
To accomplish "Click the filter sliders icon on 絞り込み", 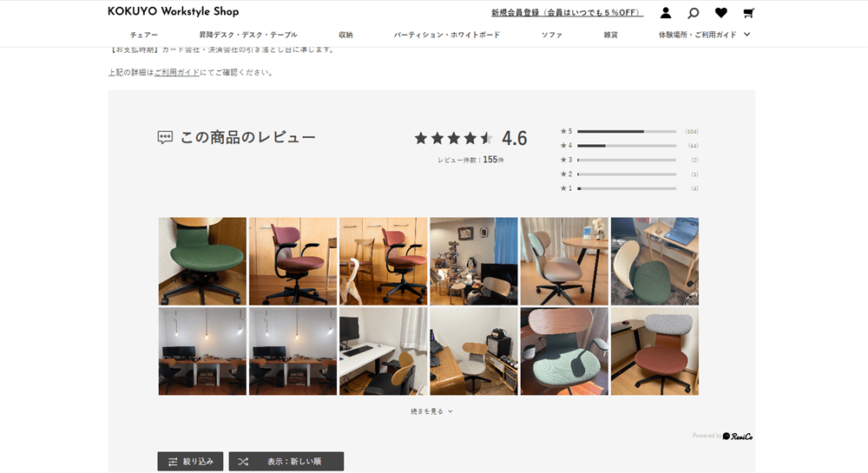I will 173,462.
